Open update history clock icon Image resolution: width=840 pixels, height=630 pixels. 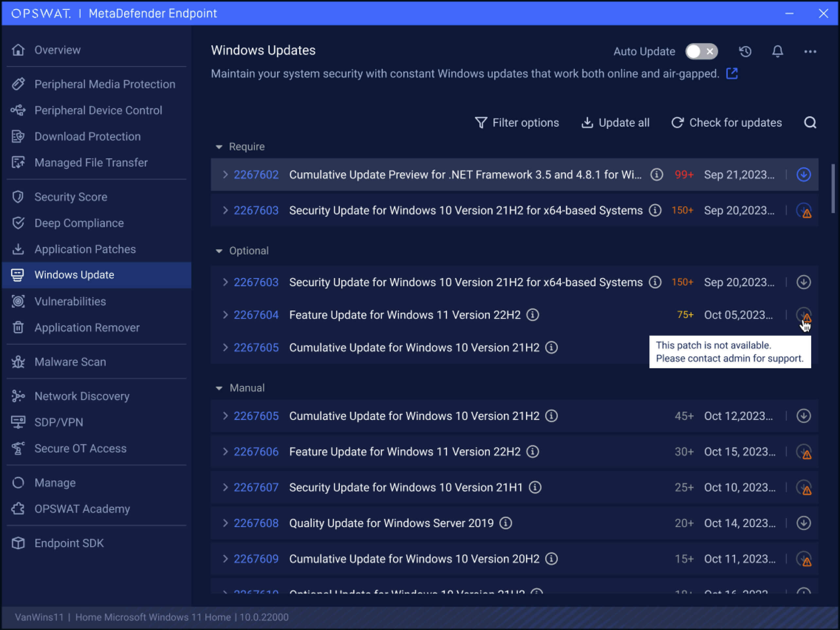tap(745, 51)
